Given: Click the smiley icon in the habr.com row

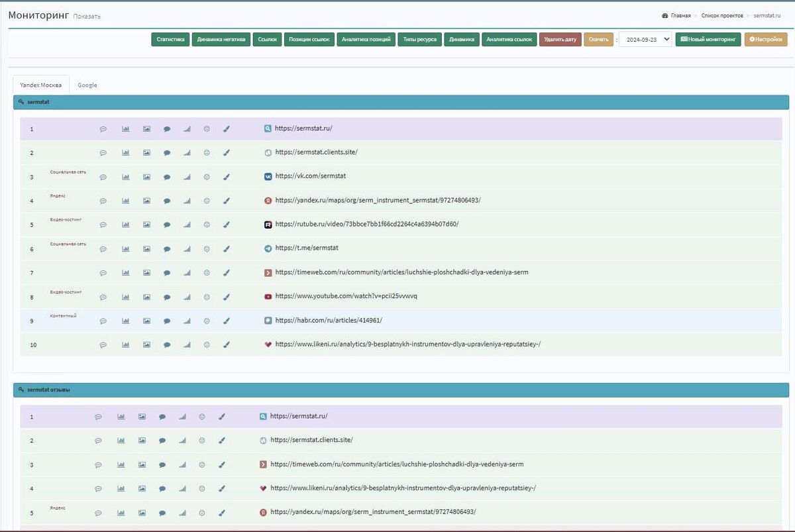Looking at the screenshot, I should 207,321.
